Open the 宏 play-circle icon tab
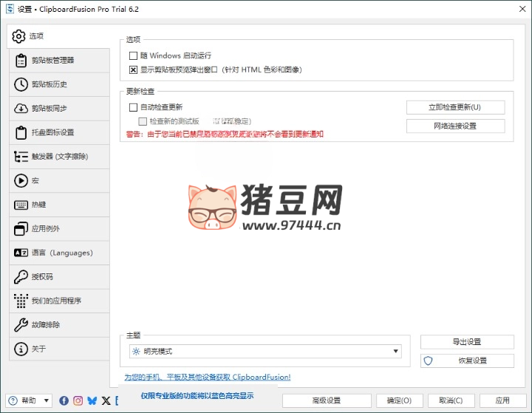The height and width of the screenshot is (413, 532). click(x=59, y=181)
